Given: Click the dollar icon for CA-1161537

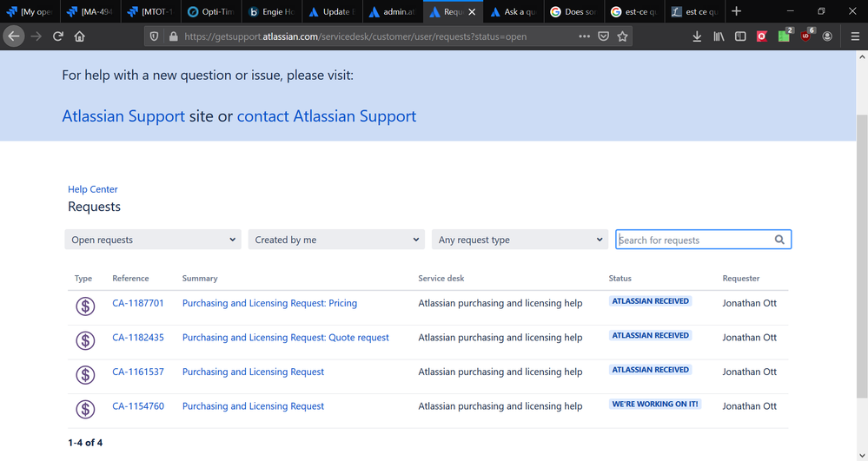Looking at the screenshot, I should (x=85, y=375).
